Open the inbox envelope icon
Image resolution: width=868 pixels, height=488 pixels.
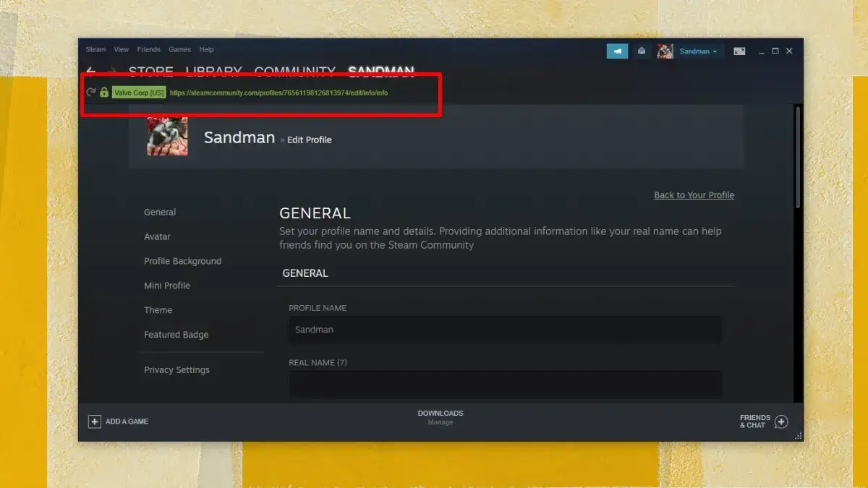(642, 51)
